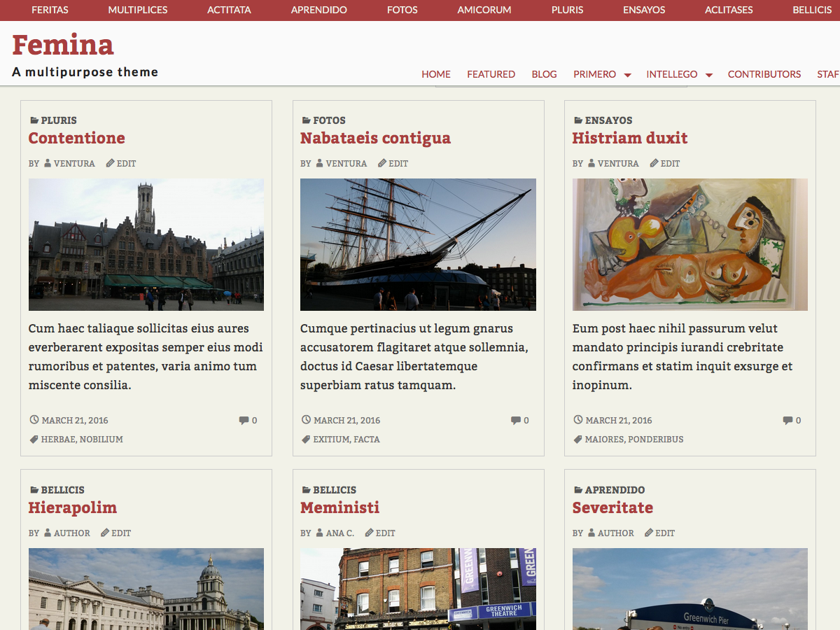Click the clock icon on Histriam duxit post
Screen dimensions: 840x630
point(578,420)
